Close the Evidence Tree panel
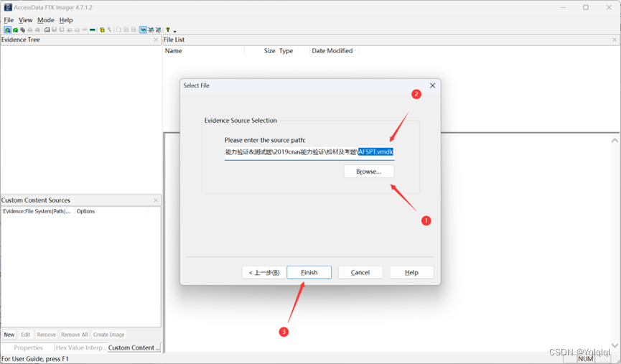Screen dimensions: 621x364 (x=156, y=39)
